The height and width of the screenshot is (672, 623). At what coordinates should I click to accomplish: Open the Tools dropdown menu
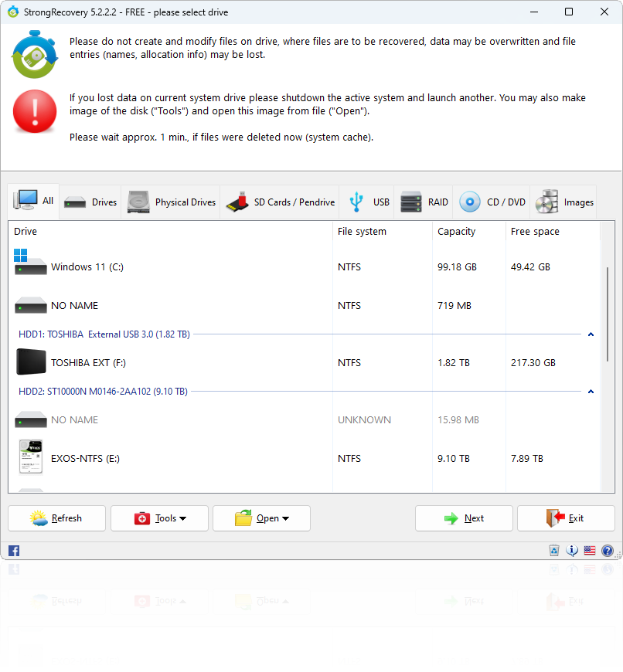click(x=159, y=518)
